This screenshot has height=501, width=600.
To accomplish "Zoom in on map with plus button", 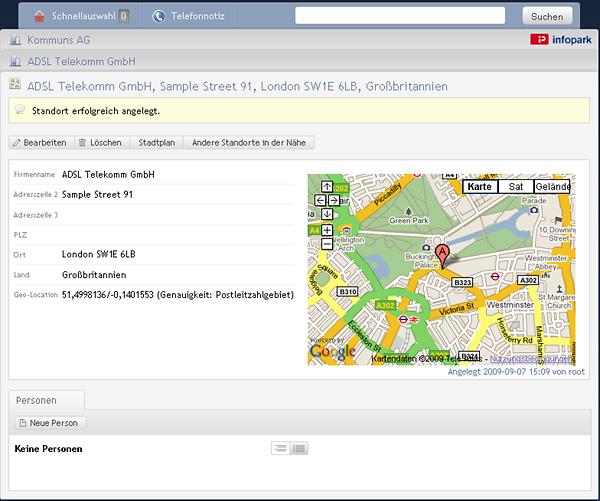I will click(327, 230).
